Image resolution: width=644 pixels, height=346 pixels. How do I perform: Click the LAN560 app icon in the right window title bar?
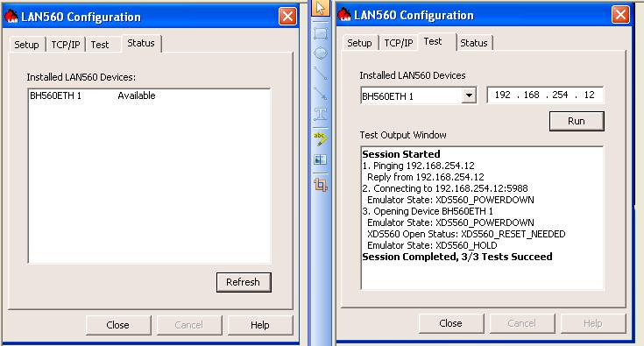344,15
